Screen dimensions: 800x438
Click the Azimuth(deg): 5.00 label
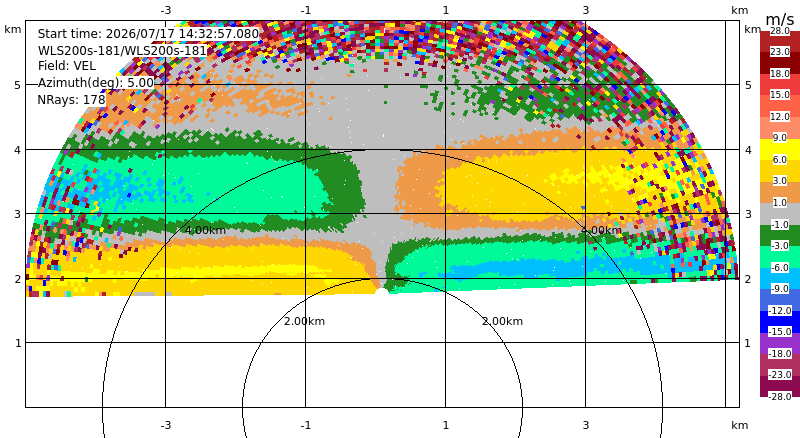[95, 82]
